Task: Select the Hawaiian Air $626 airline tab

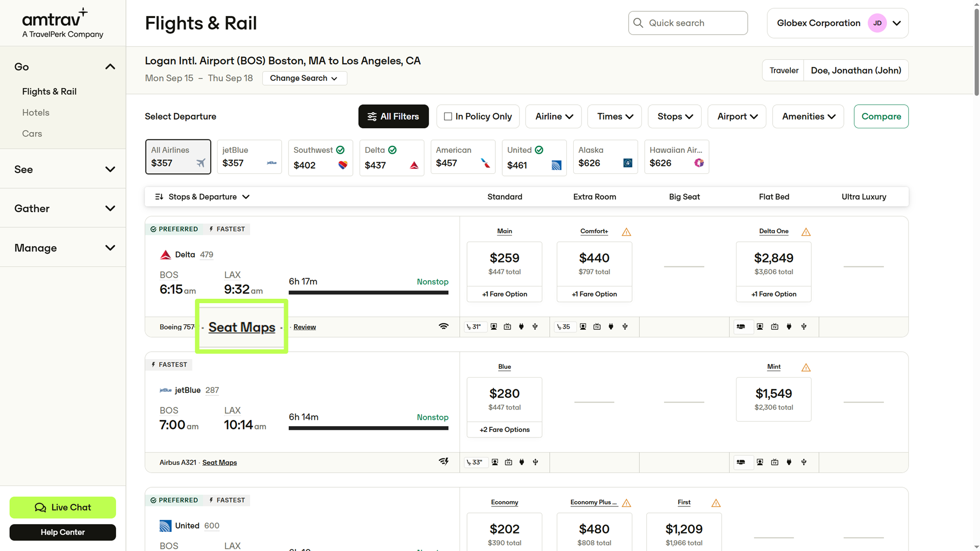Action: [676, 157]
